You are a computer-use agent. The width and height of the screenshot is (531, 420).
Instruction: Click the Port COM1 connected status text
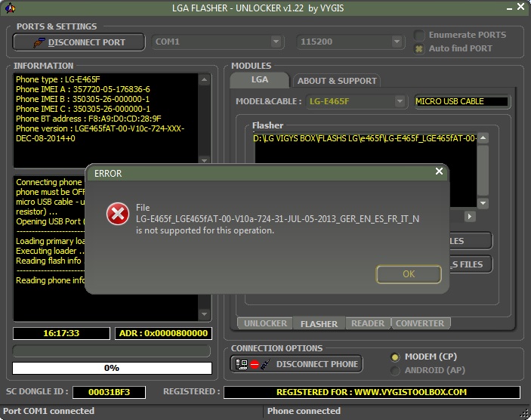click(x=49, y=411)
